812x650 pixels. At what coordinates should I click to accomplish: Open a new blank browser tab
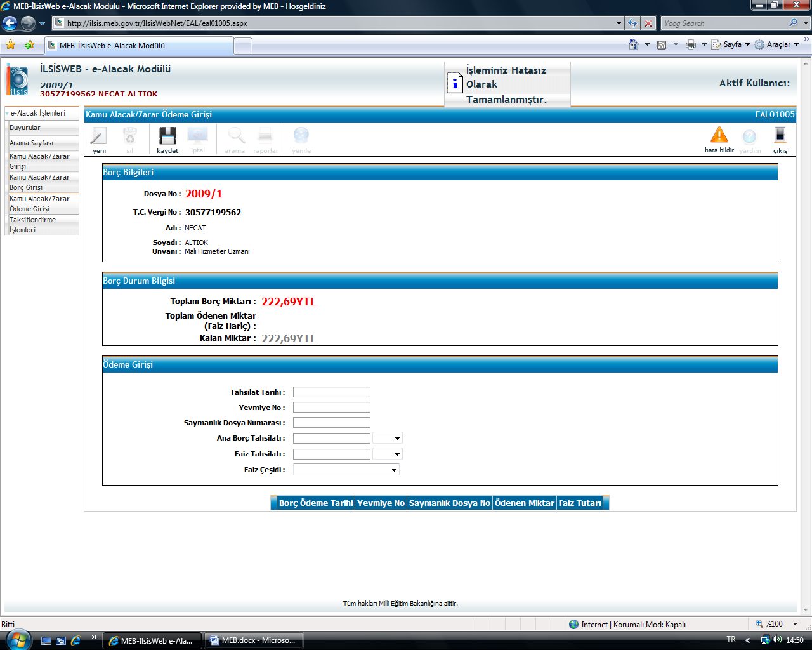tap(243, 46)
